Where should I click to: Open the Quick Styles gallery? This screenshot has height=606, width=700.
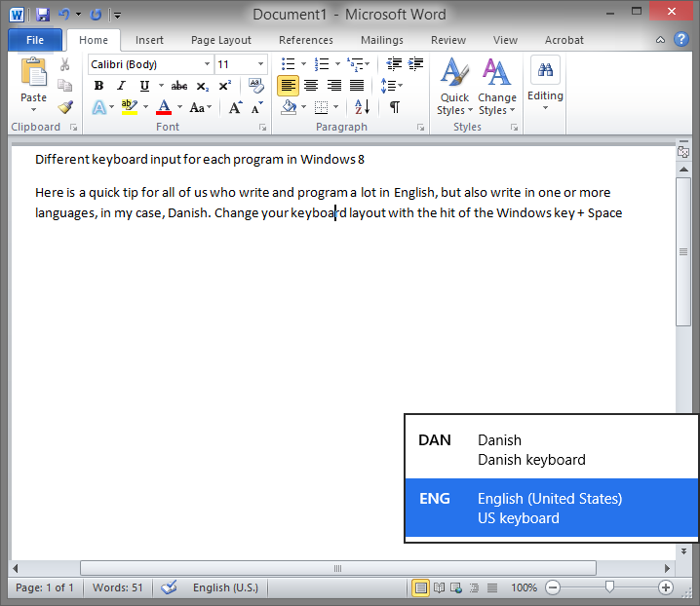[454, 87]
